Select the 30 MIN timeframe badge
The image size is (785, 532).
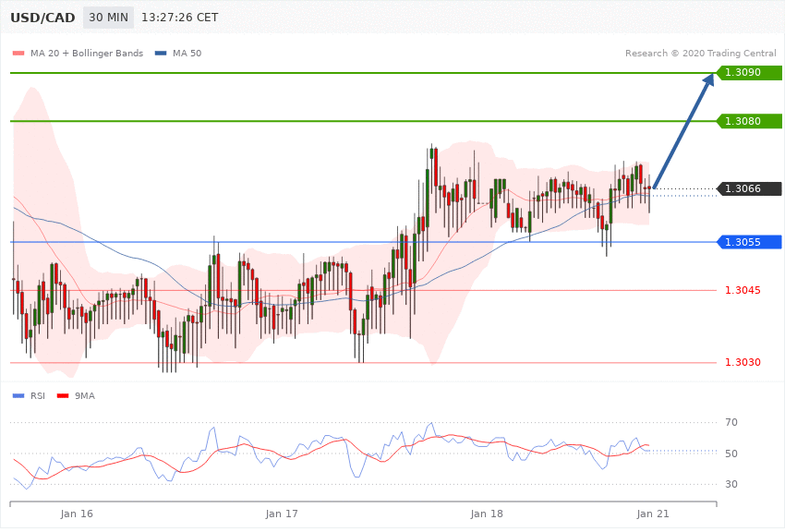(108, 18)
